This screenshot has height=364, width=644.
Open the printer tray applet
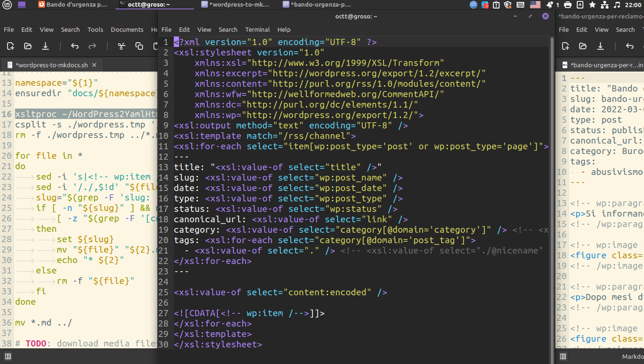pyautogui.click(x=567, y=5)
